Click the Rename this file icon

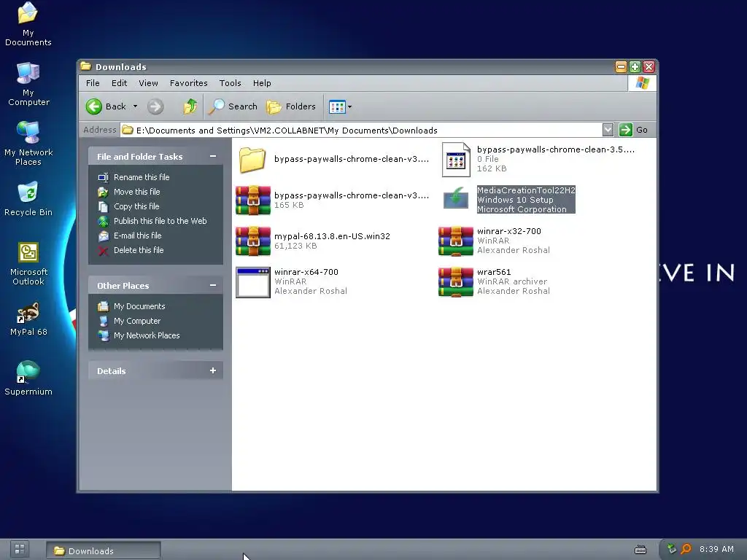[103, 177]
